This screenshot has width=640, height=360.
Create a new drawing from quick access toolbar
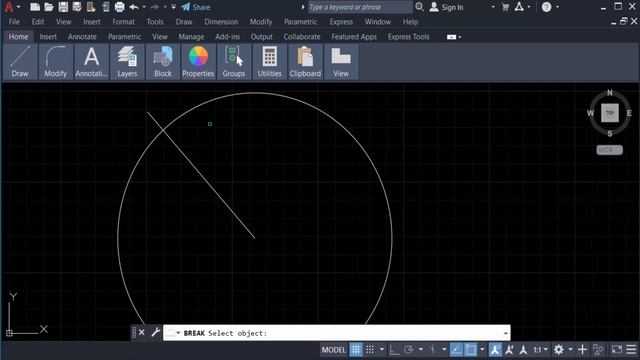pos(35,7)
